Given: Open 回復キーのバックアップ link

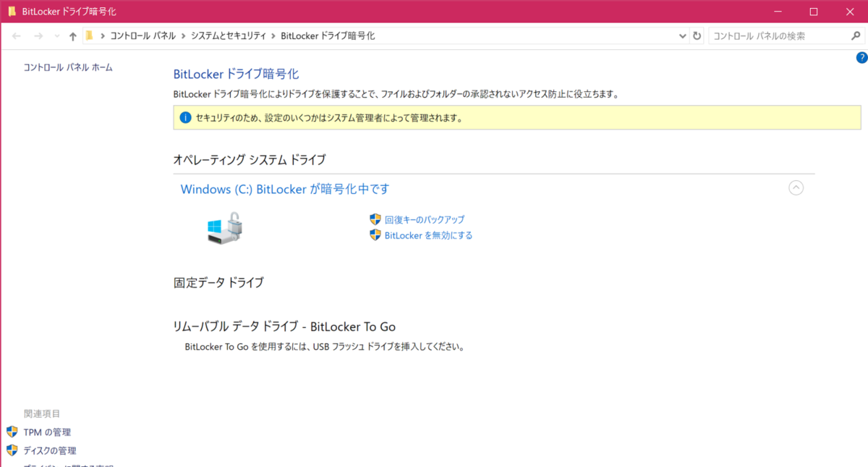Looking at the screenshot, I should coord(425,219).
